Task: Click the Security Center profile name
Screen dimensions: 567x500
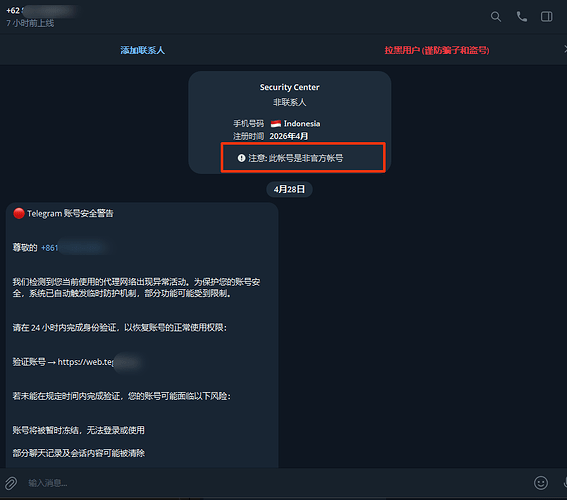Action: (290, 87)
